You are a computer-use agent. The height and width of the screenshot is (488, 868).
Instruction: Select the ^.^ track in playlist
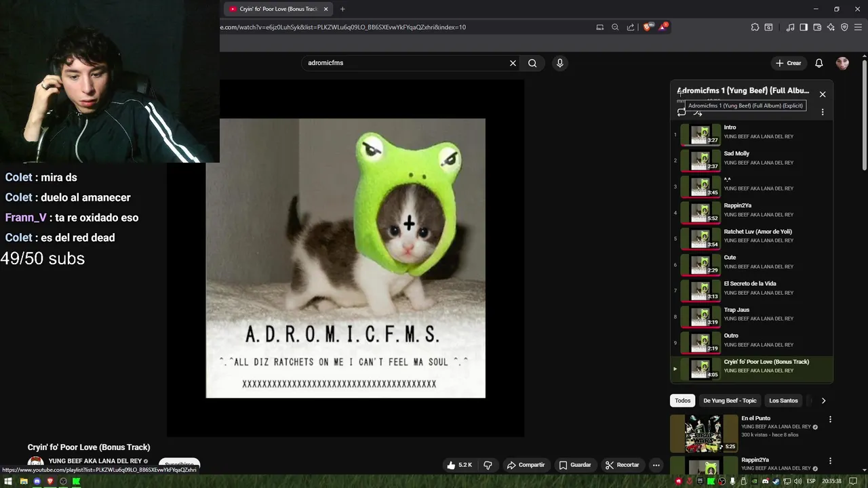(x=752, y=186)
